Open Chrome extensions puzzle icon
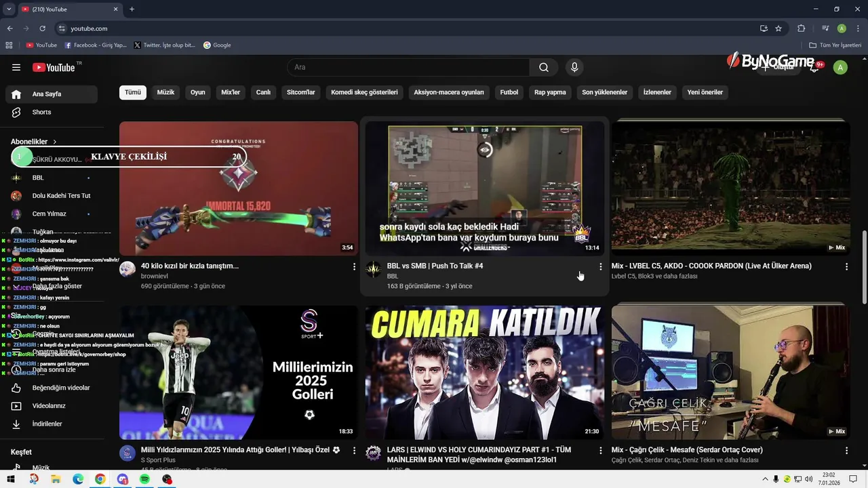The height and width of the screenshot is (488, 868). pos(802,28)
